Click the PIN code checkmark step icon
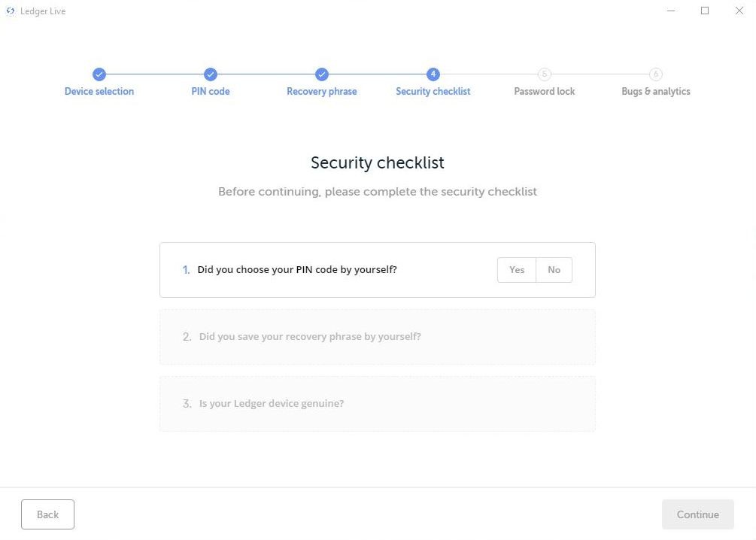 (211, 74)
